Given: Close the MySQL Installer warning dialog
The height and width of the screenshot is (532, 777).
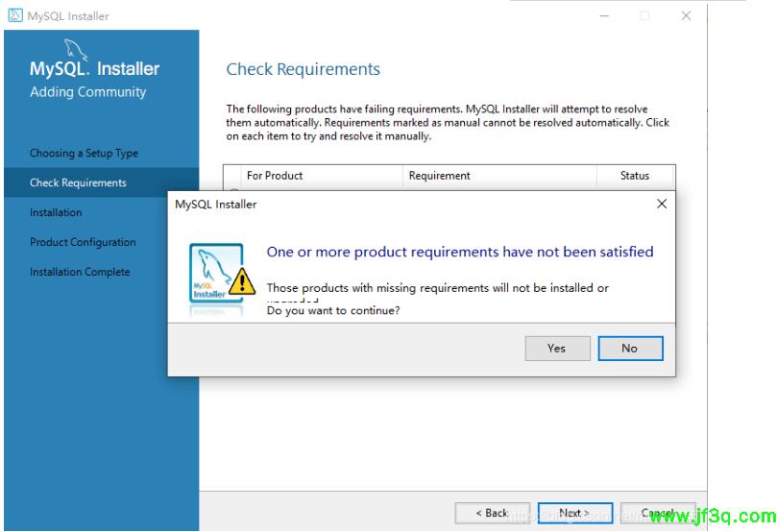Looking at the screenshot, I should click(661, 205).
